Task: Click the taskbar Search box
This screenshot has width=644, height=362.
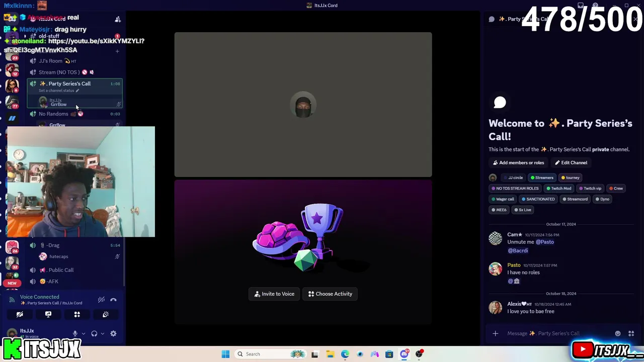Action: (x=272, y=354)
